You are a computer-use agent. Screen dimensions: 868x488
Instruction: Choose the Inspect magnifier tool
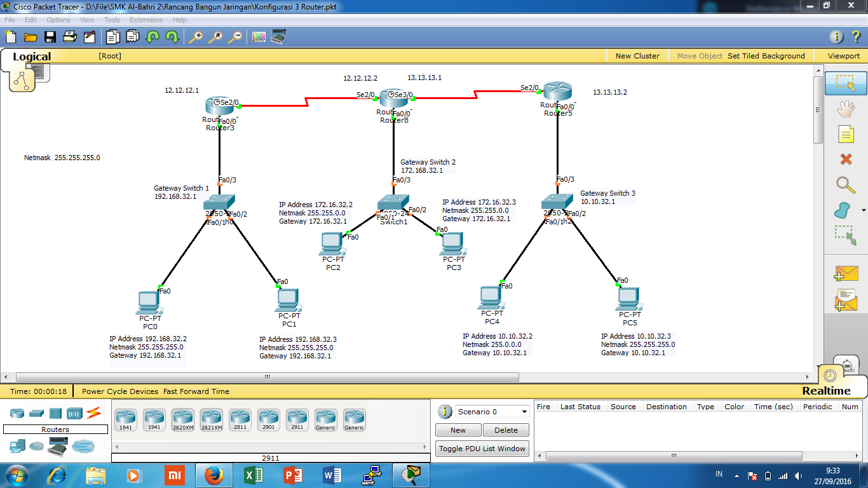tap(846, 185)
